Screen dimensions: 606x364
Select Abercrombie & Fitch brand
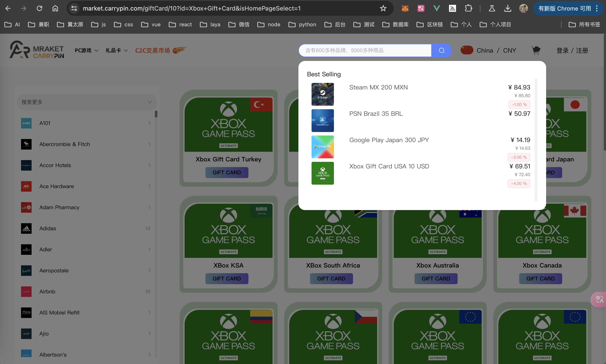pos(86,144)
